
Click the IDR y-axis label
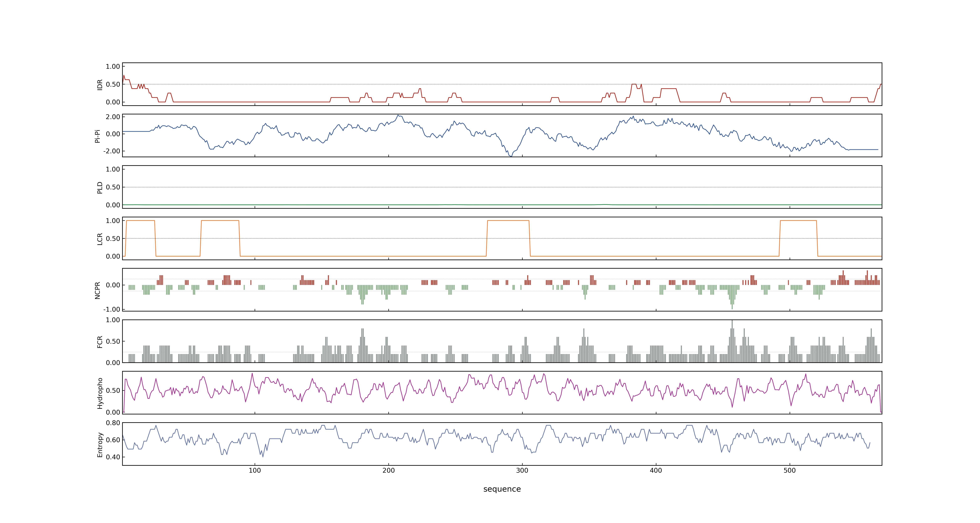point(100,85)
